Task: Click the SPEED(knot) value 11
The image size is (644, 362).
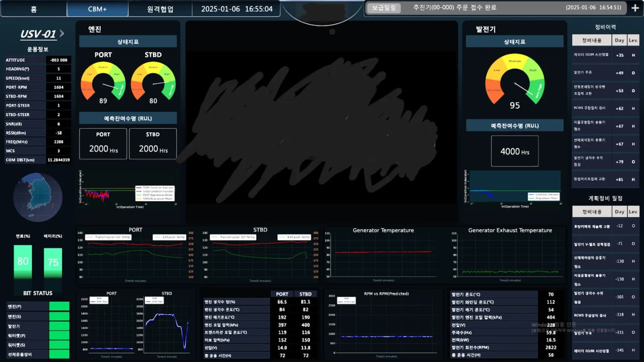Action: pyautogui.click(x=59, y=78)
